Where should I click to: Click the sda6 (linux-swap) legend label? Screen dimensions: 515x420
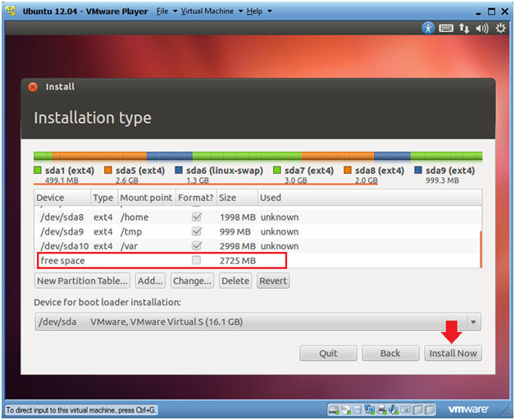225,171
